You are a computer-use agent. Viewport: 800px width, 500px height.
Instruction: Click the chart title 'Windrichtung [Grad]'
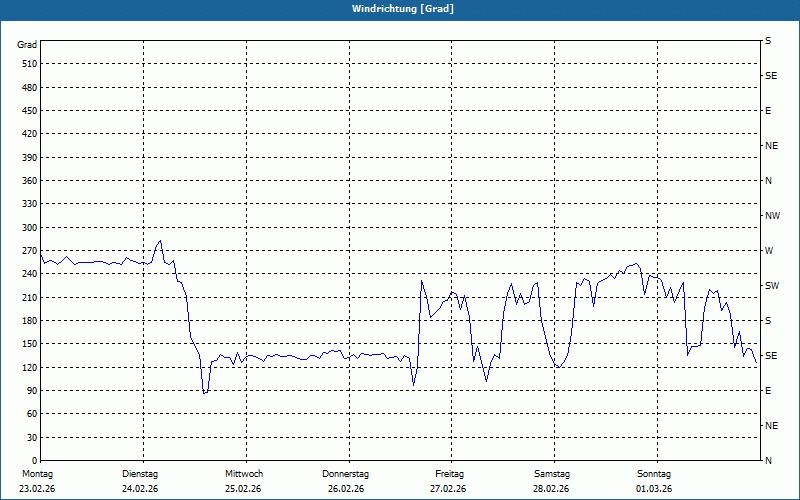click(403, 9)
